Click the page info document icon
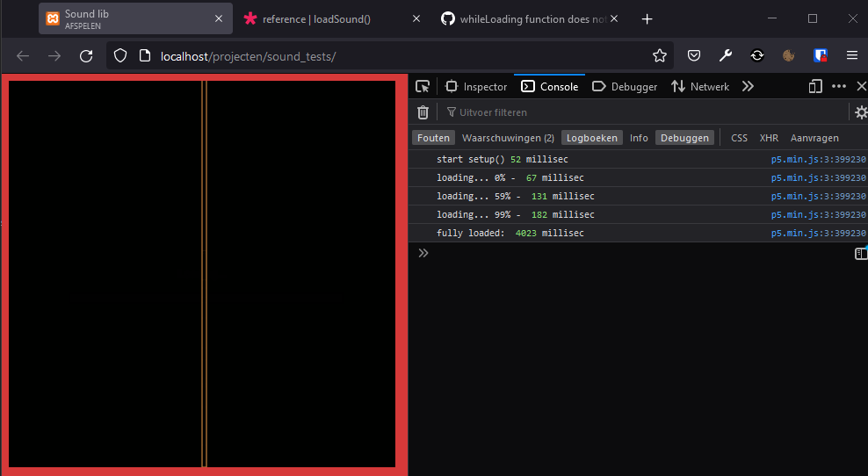 (145, 56)
